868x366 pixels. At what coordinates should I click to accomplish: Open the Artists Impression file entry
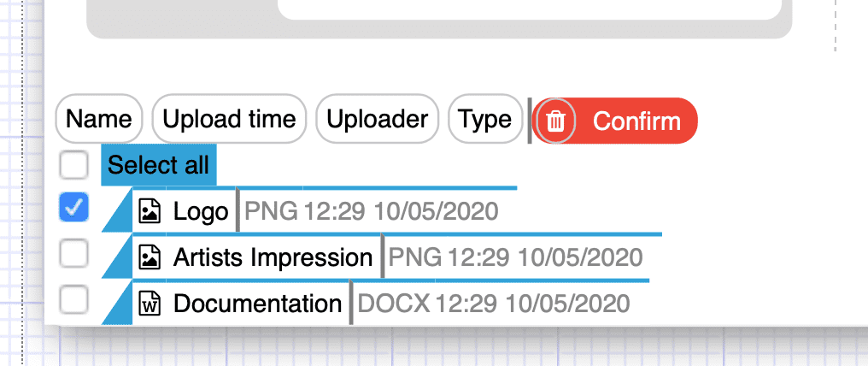pyautogui.click(x=273, y=257)
